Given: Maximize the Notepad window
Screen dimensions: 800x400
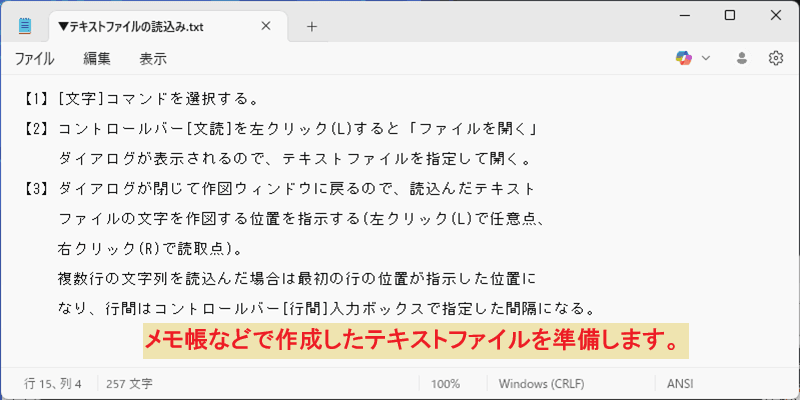Looking at the screenshot, I should tap(730, 15).
